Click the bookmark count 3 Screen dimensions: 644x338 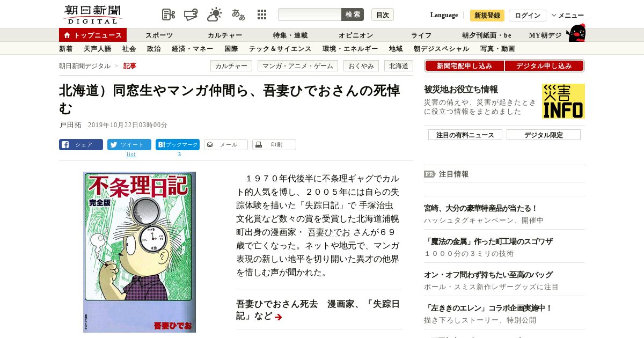point(179,155)
